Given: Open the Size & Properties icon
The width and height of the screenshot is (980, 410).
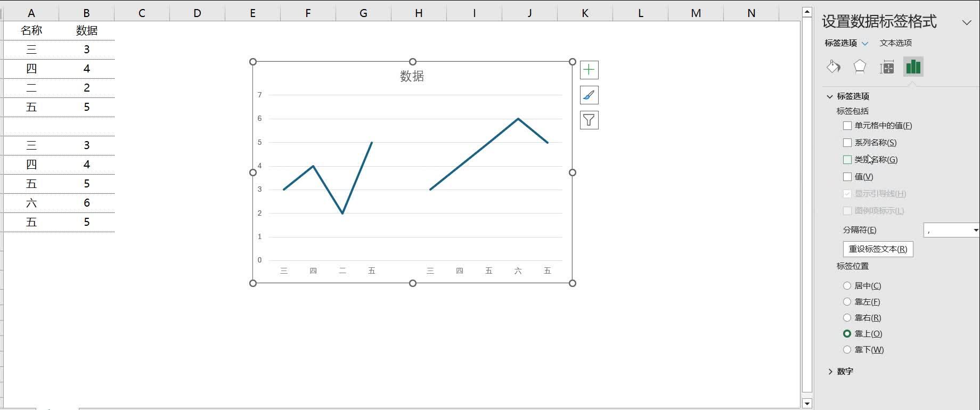Looking at the screenshot, I should point(887,67).
